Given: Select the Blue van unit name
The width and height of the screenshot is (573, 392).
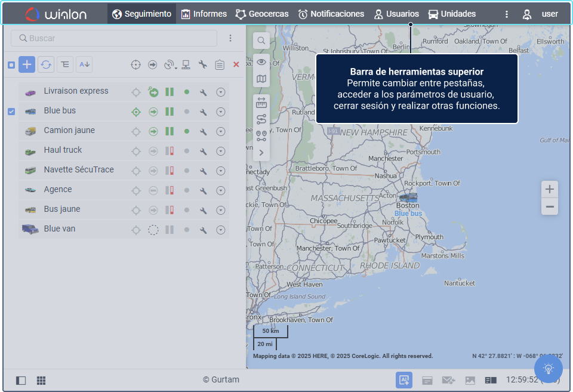Looking at the screenshot, I should point(60,229).
